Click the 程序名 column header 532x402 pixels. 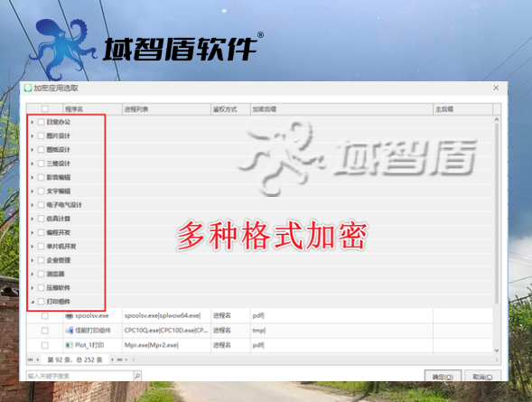93,109
